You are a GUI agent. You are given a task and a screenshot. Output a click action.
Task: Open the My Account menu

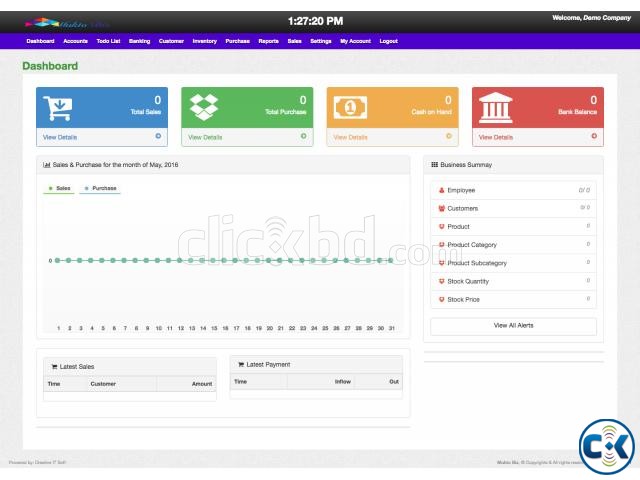356,41
